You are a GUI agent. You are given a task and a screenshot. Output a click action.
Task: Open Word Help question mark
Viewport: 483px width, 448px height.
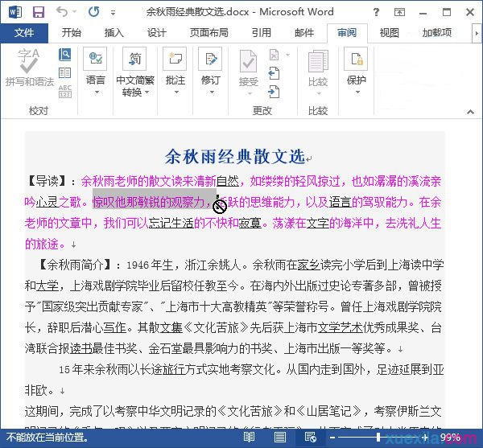376,12
